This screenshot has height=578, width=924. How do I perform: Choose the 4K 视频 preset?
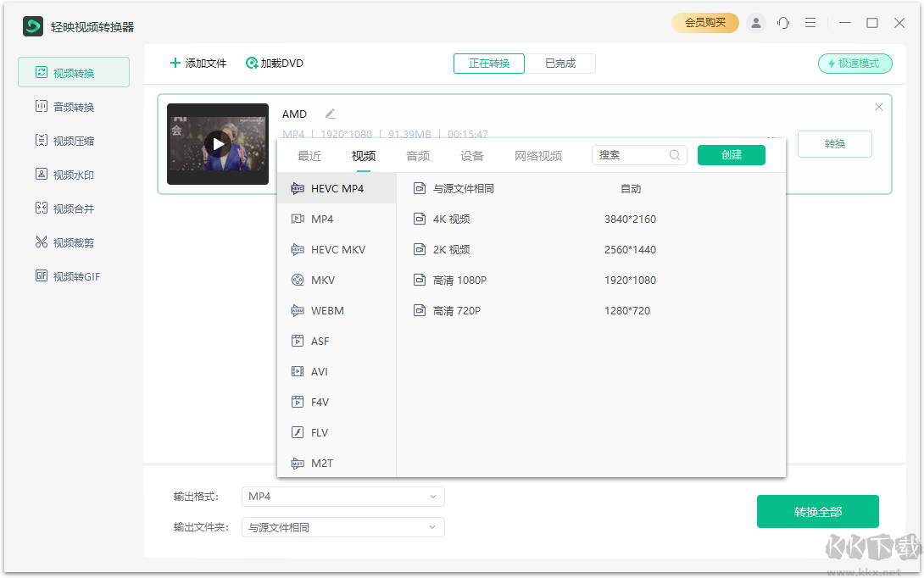(591, 220)
